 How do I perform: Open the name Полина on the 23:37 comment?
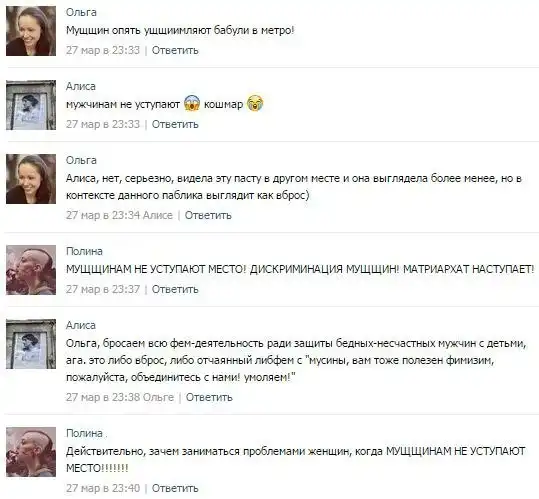pyautogui.click(x=84, y=251)
